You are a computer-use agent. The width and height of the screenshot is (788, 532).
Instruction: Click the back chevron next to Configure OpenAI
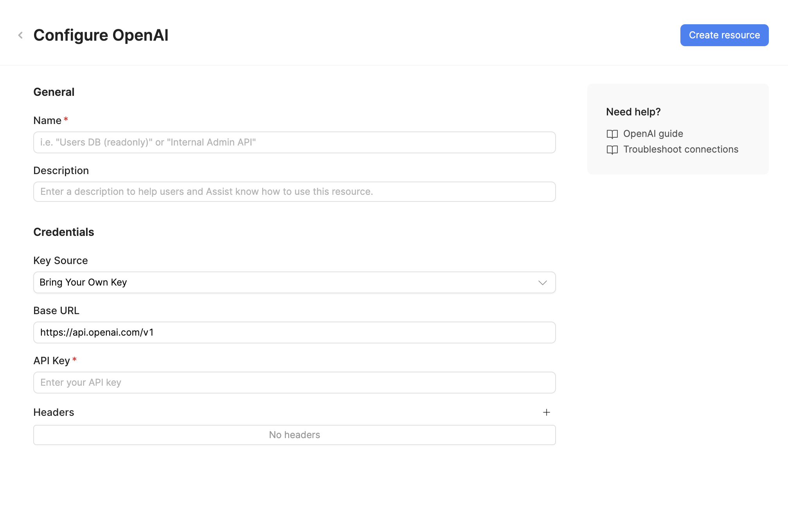(x=20, y=35)
